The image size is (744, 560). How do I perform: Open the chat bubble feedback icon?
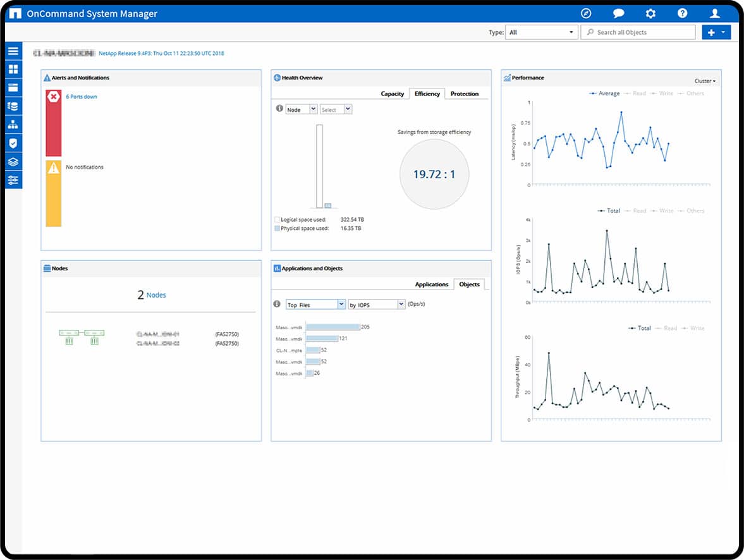(x=618, y=13)
